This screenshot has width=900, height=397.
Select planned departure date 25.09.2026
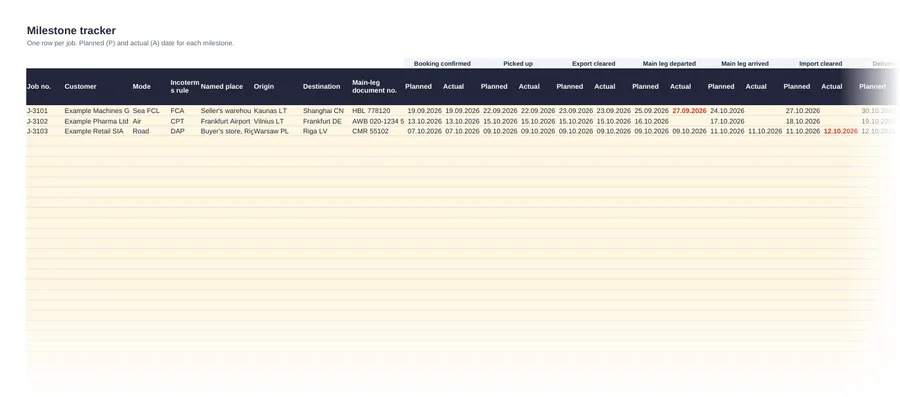coord(651,111)
